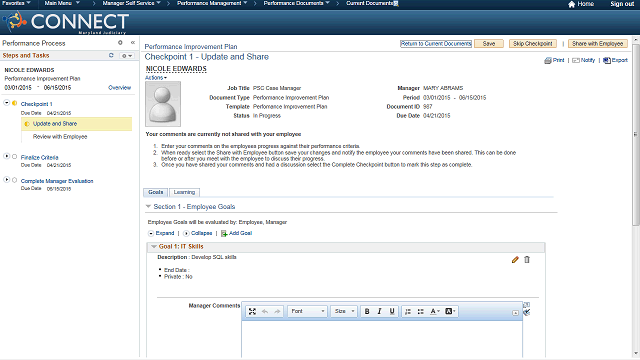The image size is (640, 360).
Task: Pop out the Manager Comments editor
Action: coord(527,304)
